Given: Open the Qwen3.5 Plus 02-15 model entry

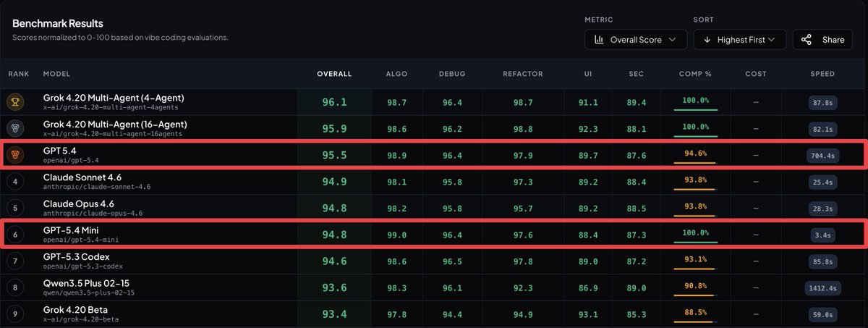Looking at the screenshot, I should coord(86,282).
